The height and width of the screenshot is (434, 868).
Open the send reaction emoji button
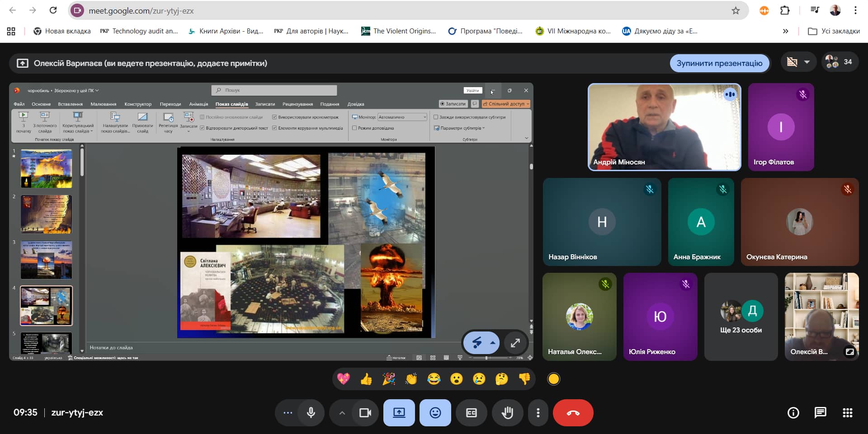click(435, 413)
